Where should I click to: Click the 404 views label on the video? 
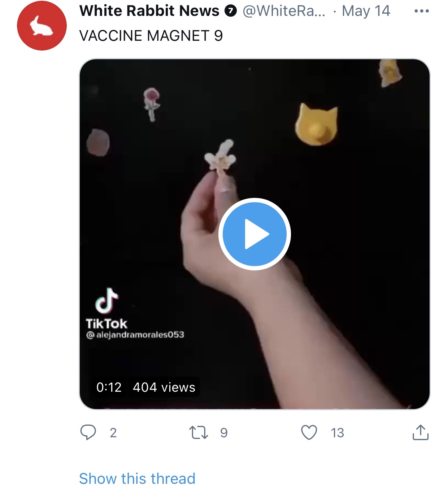(x=164, y=387)
